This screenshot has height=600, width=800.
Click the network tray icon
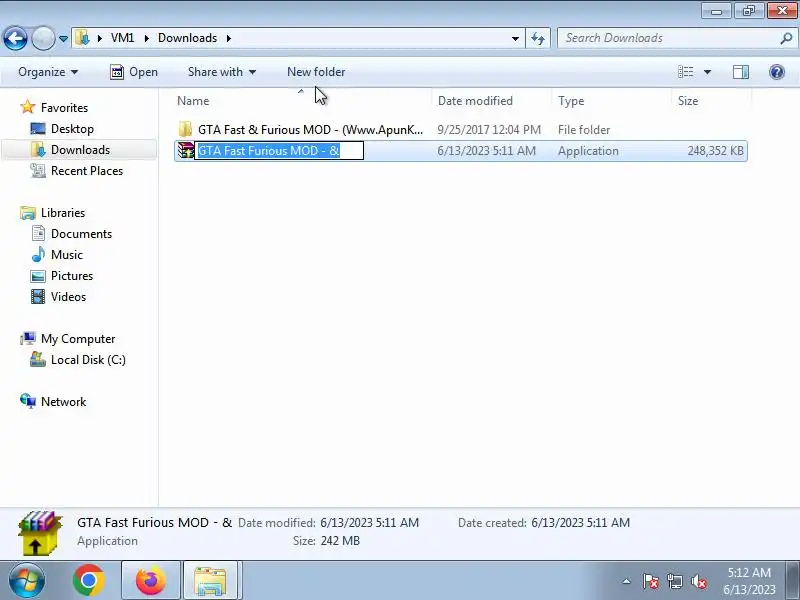[x=675, y=581]
